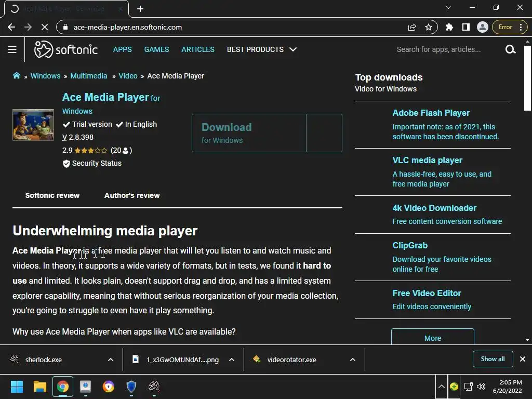Open the Adobe Flash Player link
This screenshot has width=532, height=399.
click(431, 113)
